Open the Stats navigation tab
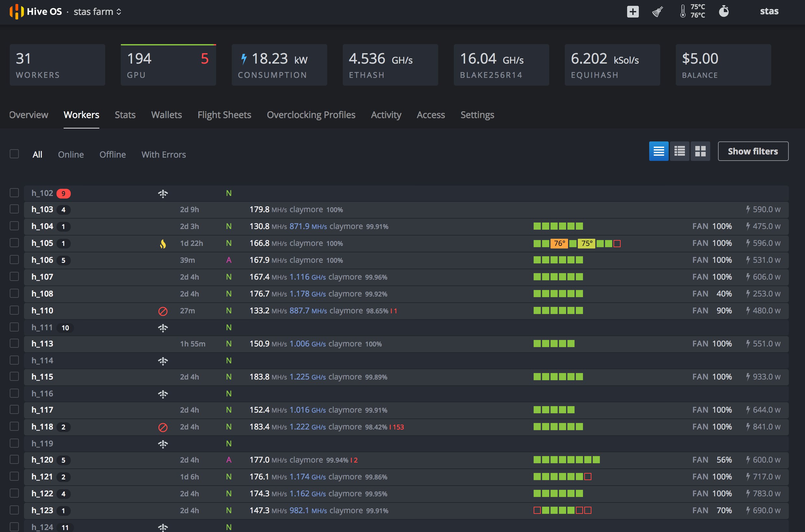 (x=125, y=114)
